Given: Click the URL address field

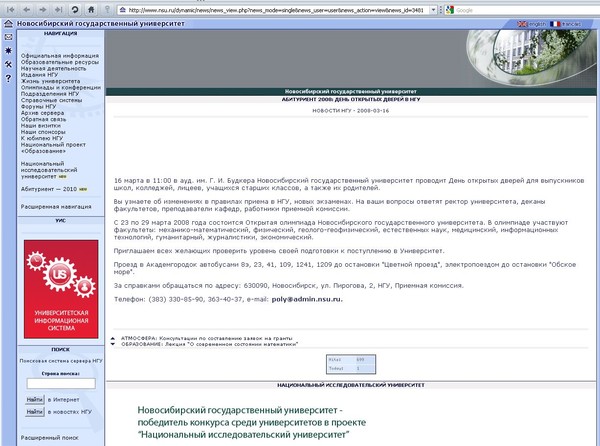Looking at the screenshot, I should click(x=276, y=10).
